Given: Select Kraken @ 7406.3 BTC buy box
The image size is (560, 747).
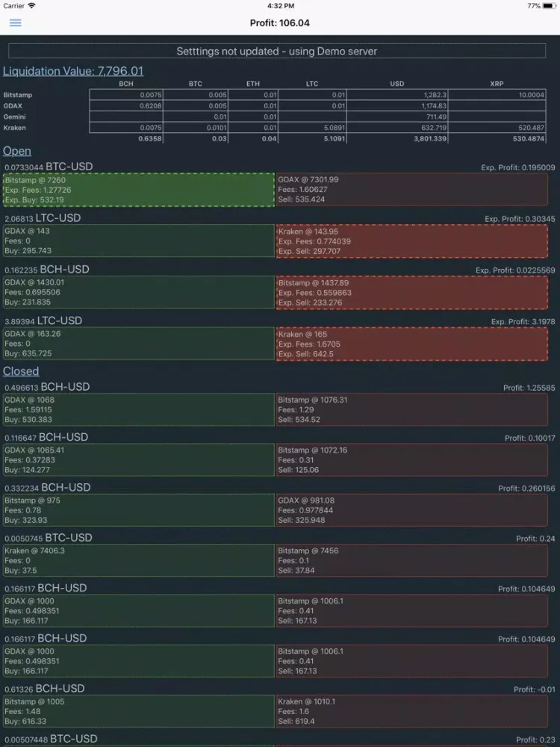Looking at the screenshot, I should (139, 560).
